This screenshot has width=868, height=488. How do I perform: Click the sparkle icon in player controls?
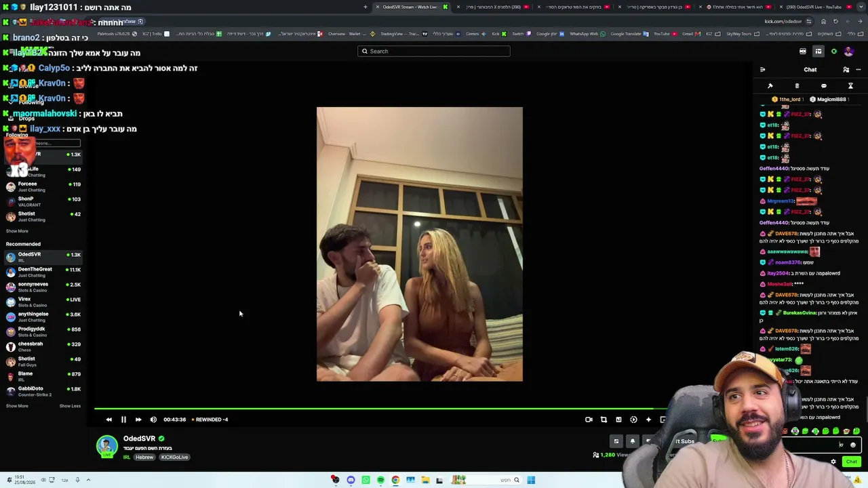point(648,420)
